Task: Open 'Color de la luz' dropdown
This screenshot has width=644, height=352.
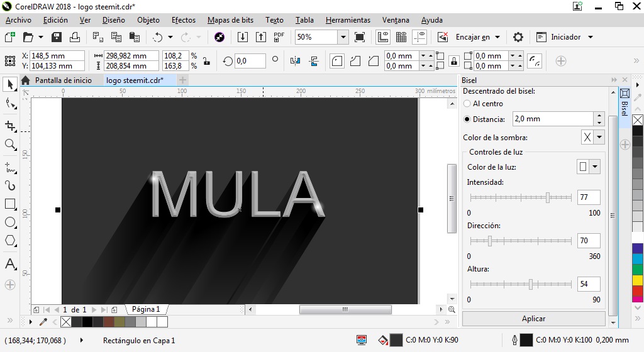Action: click(595, 167)
